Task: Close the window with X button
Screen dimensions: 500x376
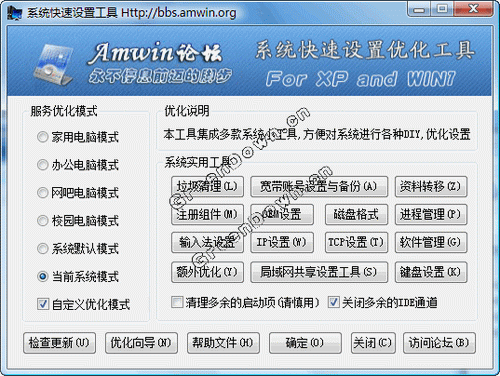Action: point(474,9)
